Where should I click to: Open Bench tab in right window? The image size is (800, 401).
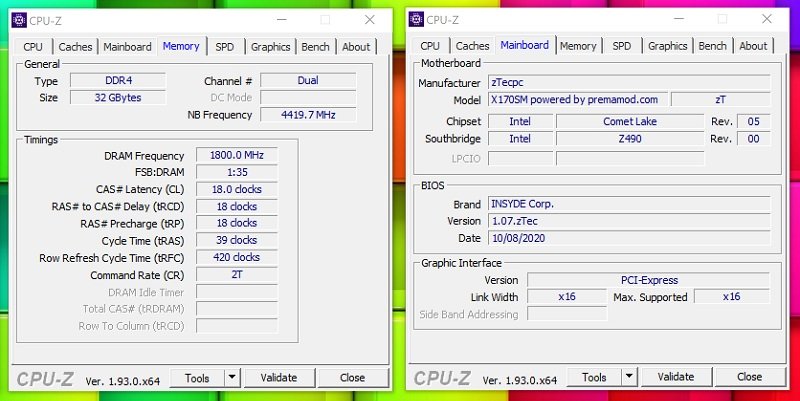tap(712, 45)
